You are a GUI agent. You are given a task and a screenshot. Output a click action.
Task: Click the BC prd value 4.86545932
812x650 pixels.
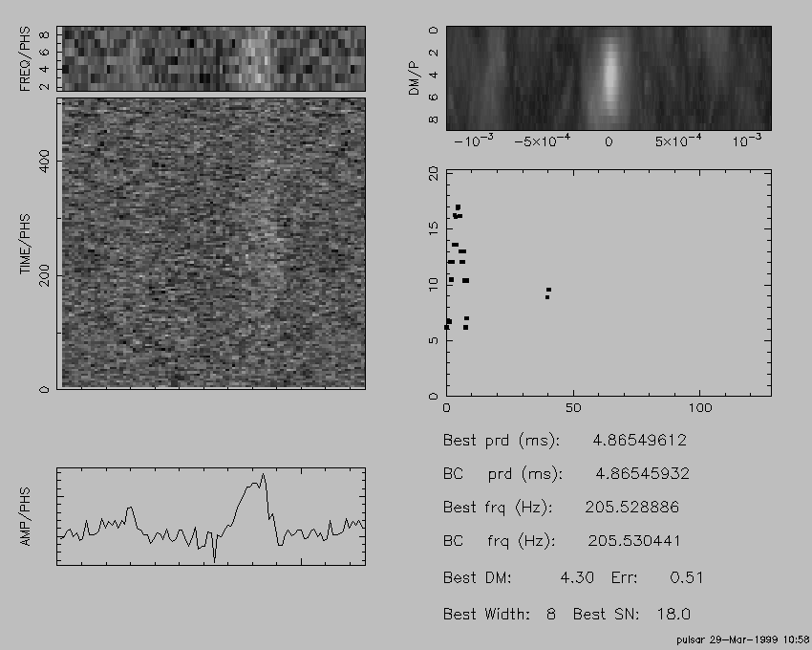coord(642,473)
